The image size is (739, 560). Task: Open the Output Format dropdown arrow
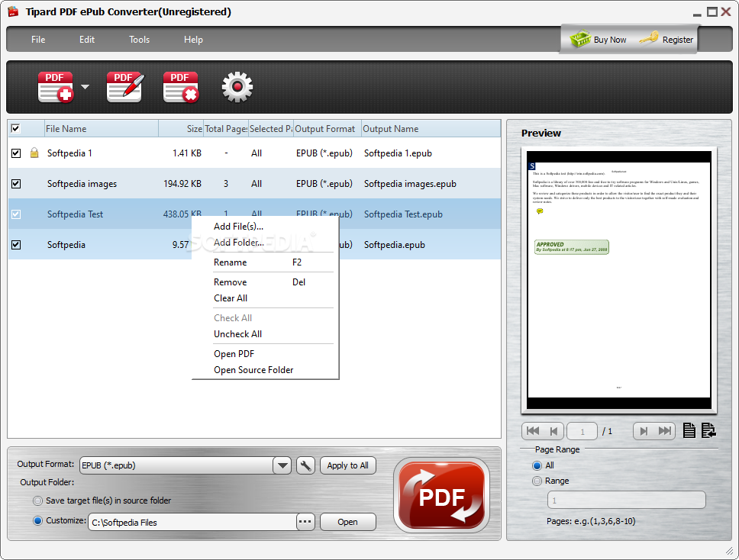[x=282, y=465]
